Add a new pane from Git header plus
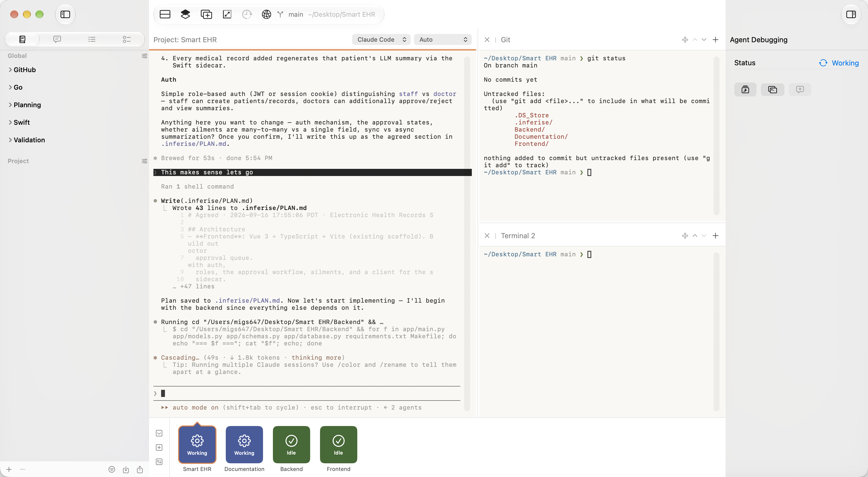The width and height of the screenshot is (868, 477). [x=715, y=40]
